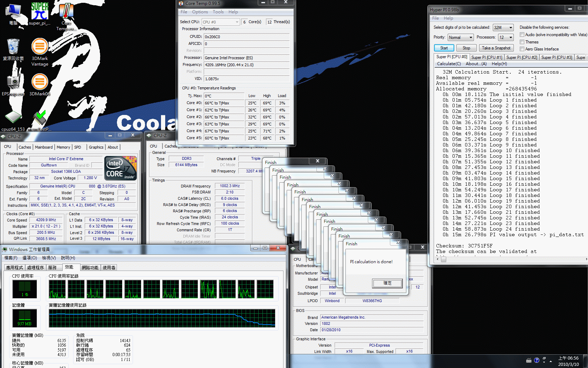This screenshot has height=368, width=588.
Task: Launch the 3DMark06 desktop icon
Action: [x=40, y=84]
